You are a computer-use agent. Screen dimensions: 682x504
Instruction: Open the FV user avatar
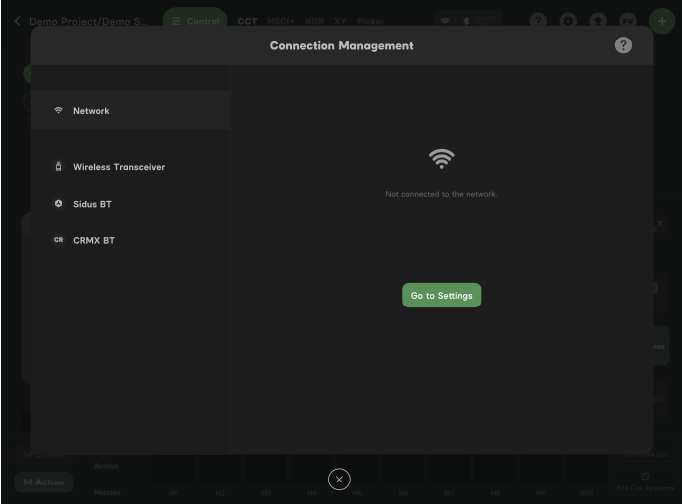[628, 21]
